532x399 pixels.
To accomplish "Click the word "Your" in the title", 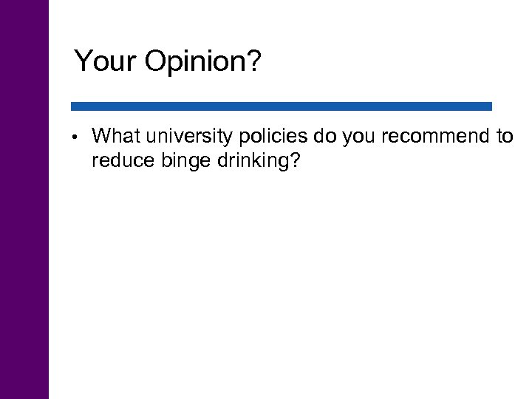I will click(x=105, y=61).
